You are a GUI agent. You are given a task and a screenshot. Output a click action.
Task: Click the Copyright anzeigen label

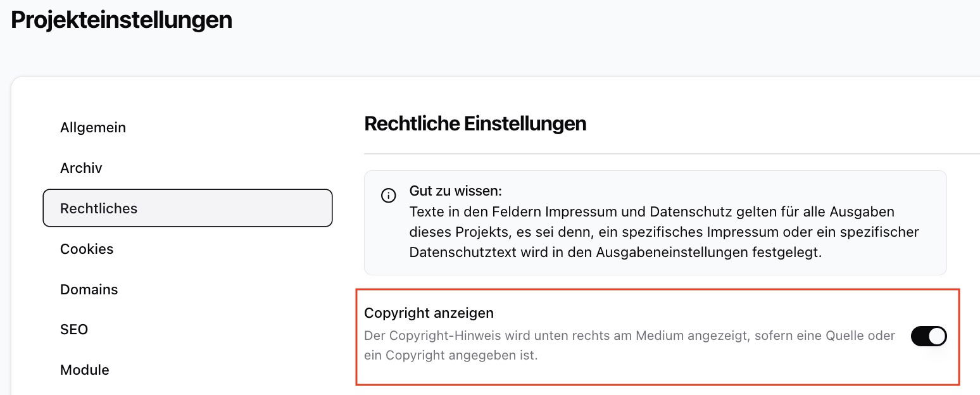[429, 313]
